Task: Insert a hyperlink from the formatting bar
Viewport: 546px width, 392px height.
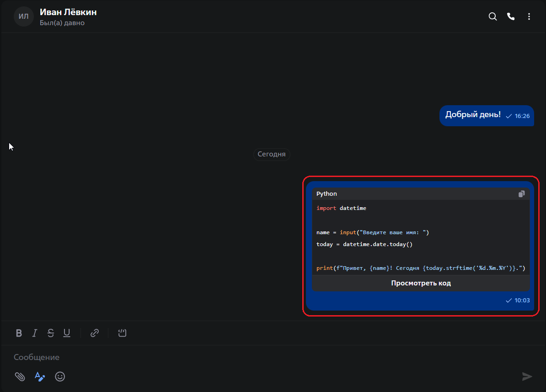Action: pos(95,333)
